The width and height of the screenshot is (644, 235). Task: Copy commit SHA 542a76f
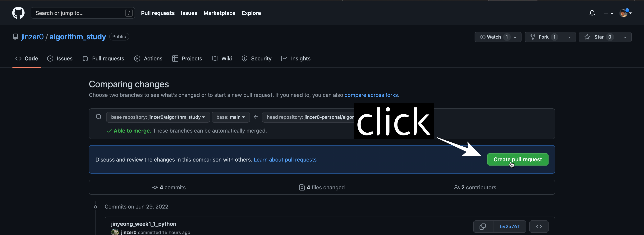(x=483, y=226)
